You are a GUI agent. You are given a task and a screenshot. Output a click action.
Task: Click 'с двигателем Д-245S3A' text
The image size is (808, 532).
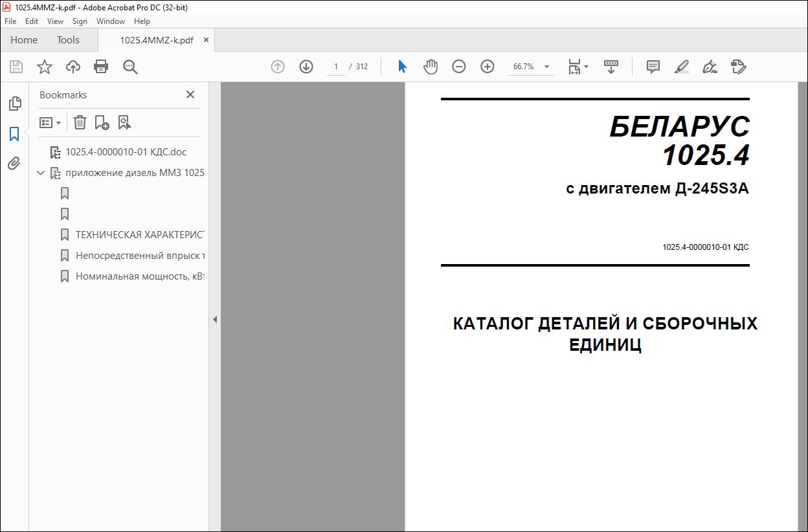(657, 189)
